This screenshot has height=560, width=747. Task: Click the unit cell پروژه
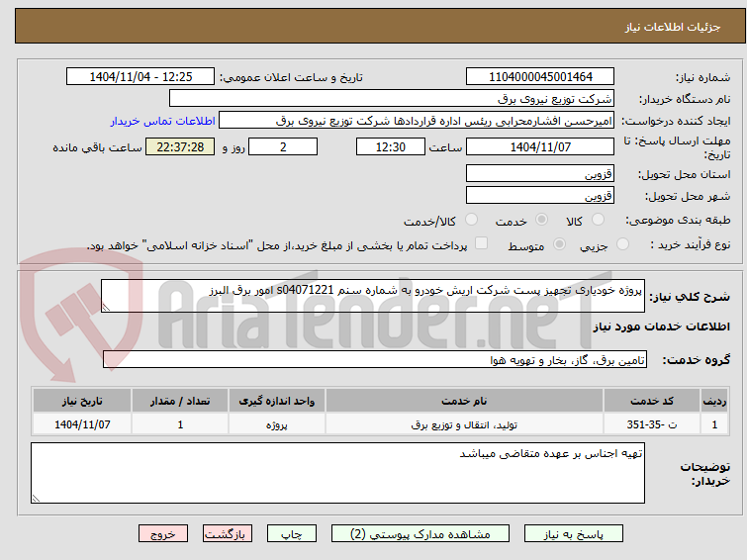(x=277, y=424)
